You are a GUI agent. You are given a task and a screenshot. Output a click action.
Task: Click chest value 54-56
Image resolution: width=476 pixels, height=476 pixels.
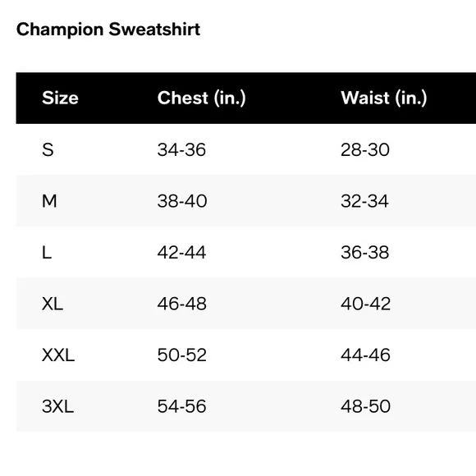(x=182, y=406)
